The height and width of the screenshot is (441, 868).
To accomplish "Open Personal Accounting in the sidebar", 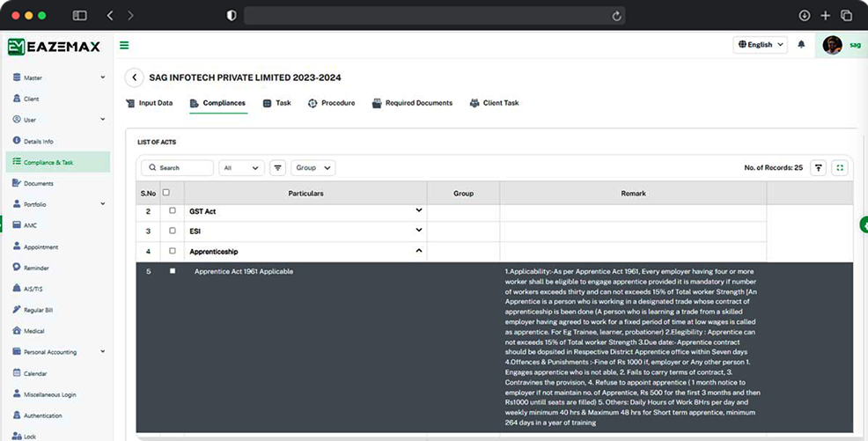I will pyautogui.click(x=45, y=352).
